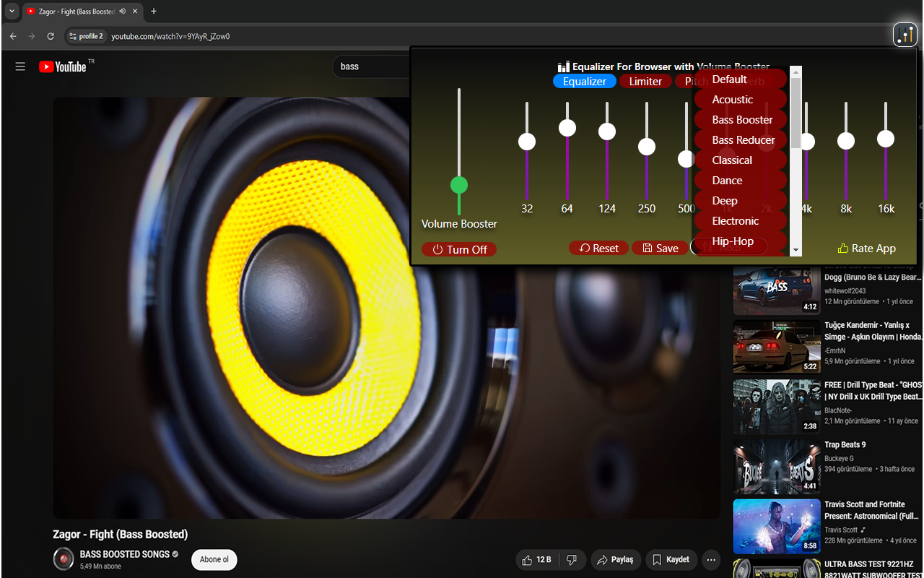Open the Travis Scott Astronomical thumbnail
This screenshot has height=578, width=924.
coord(777,527)
